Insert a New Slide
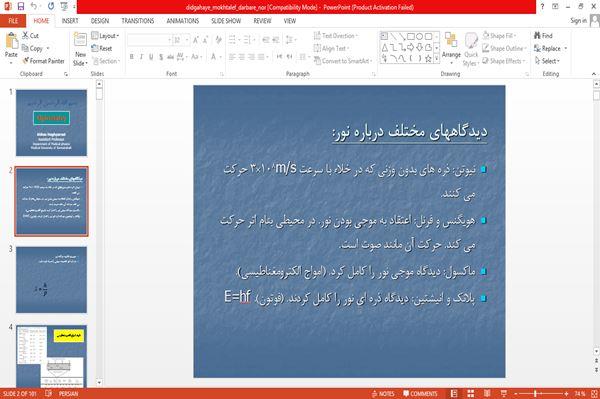The image size is (600, 399). tap(80, 50)
